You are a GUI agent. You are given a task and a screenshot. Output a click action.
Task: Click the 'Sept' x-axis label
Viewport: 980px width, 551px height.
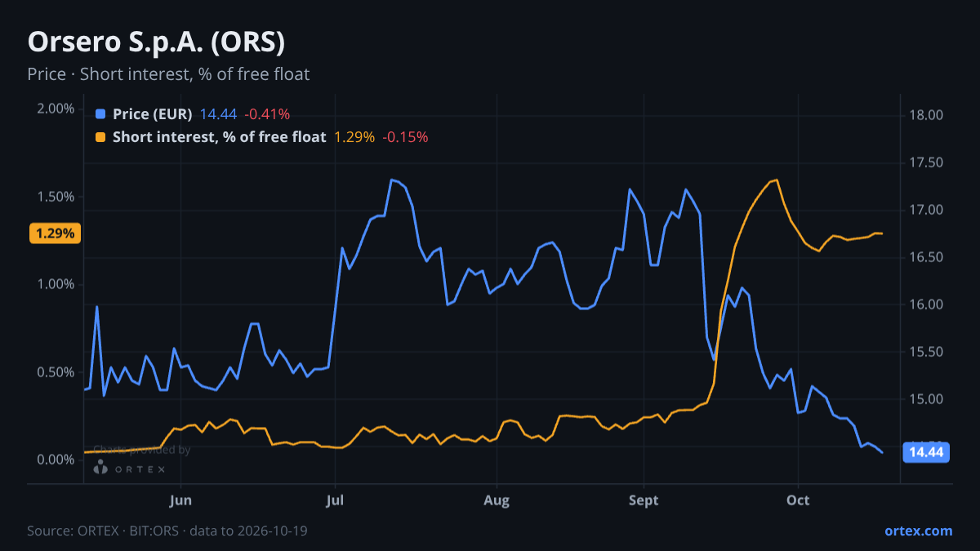coord(644,500)
